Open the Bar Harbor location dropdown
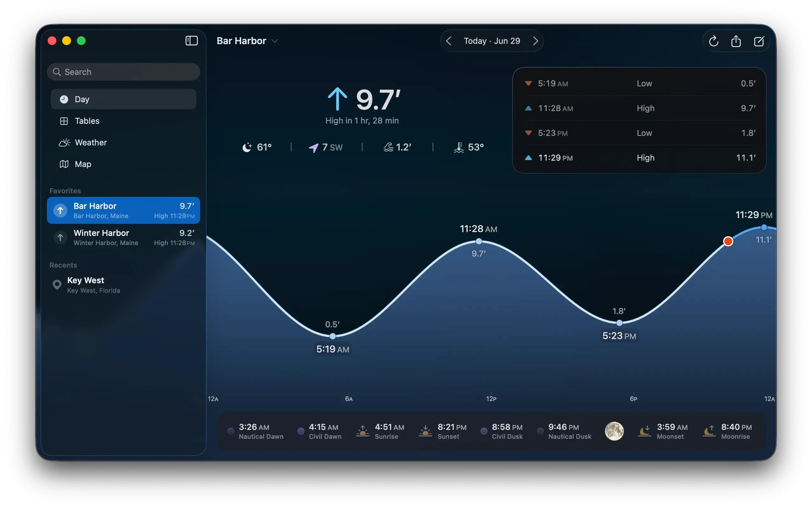This screenshot has width=812, height=508. pos(247,41)
